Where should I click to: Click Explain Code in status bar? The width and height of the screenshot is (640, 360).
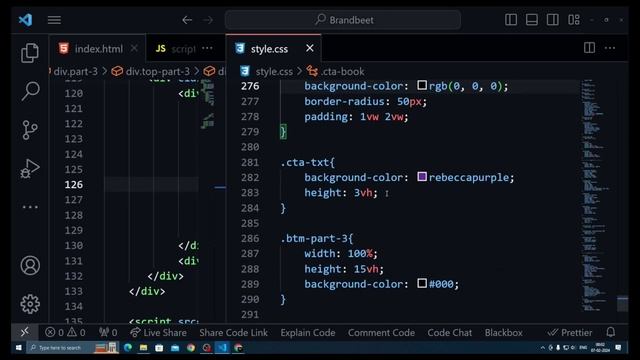308,332
